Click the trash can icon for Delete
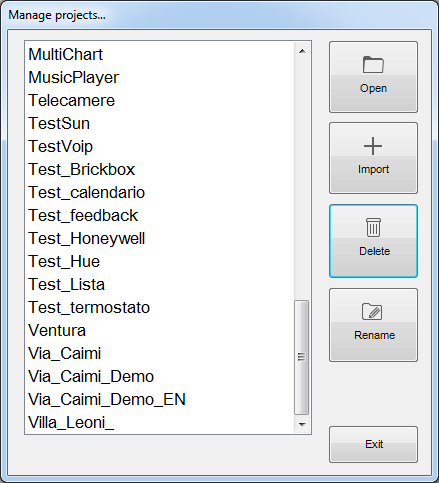The width and height of the screenshot is (439, 483). (373, 227)
